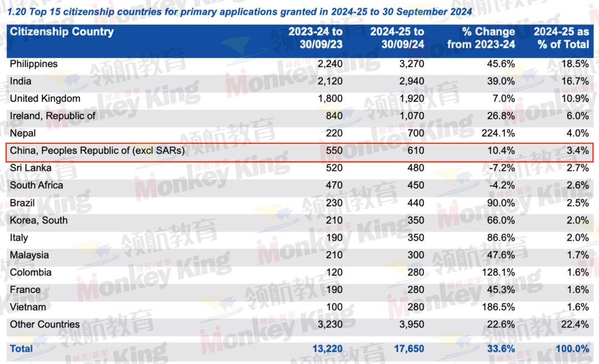Click Sri Lanka's -7.2% change value
Screen dimensions: 599x364
tap(502, 168)
